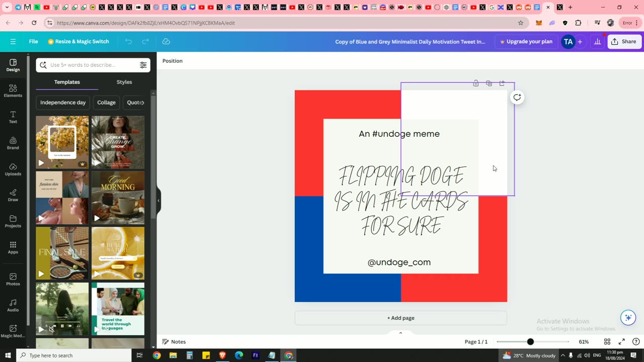Open the TA account avatar
This screenshot has height=362, width=644.
click(568, 42)
